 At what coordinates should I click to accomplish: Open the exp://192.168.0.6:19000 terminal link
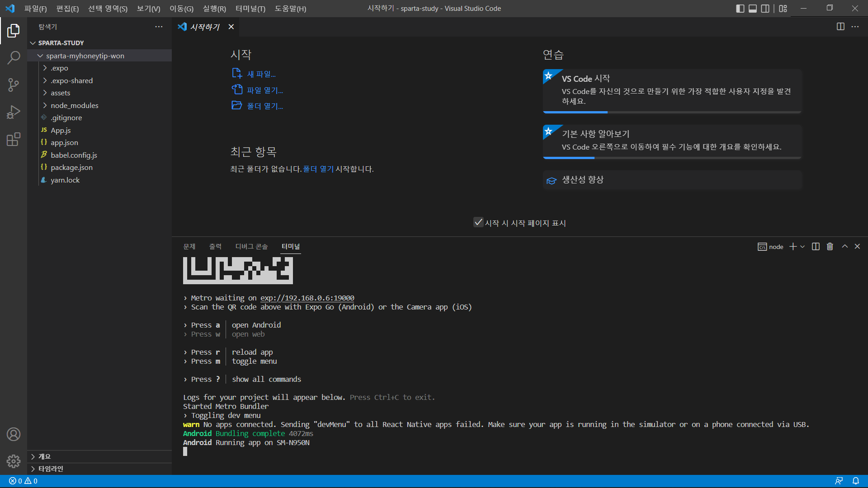click(x=307, y=298)
